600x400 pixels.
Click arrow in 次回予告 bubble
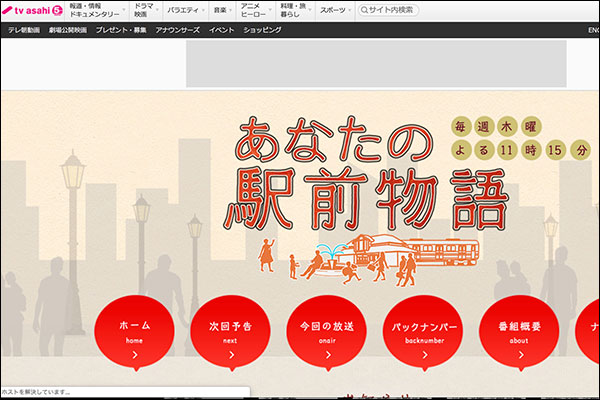[x=230, y=353]
